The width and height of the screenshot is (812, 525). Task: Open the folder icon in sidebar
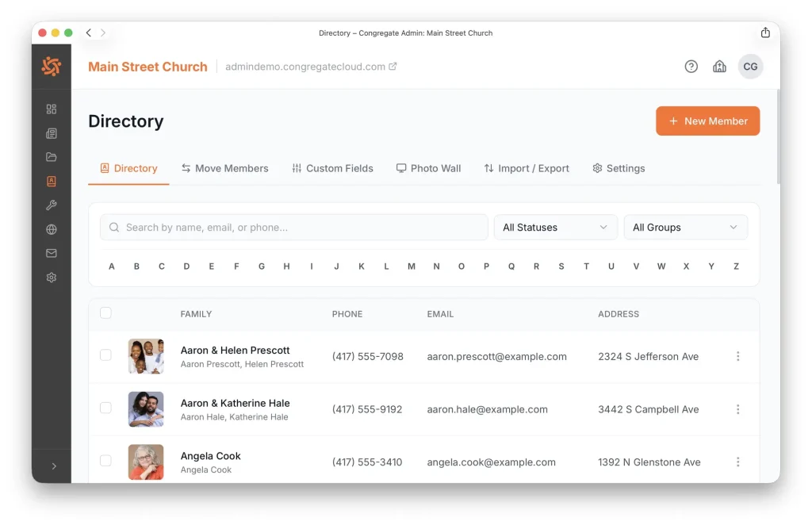tap(52, 157)
